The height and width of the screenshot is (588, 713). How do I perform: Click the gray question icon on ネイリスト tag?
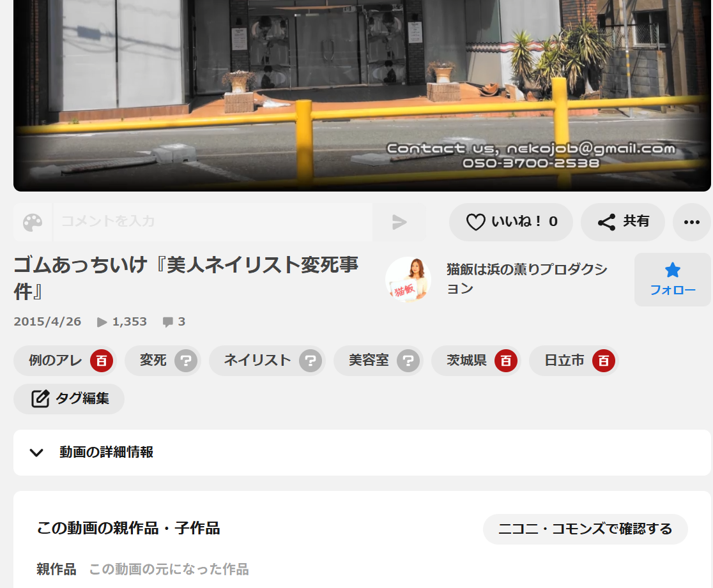310,361
